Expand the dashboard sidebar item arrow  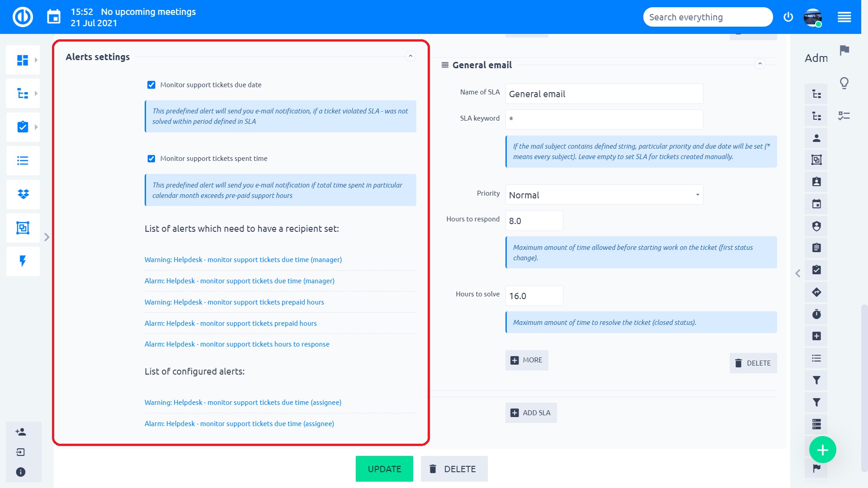(36, 60)
